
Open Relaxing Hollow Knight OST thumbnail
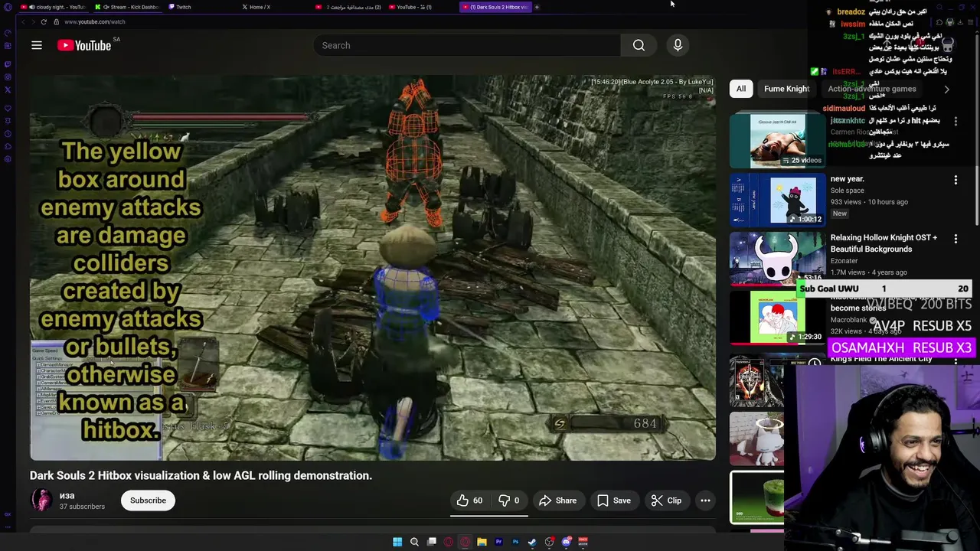(778, 257)
